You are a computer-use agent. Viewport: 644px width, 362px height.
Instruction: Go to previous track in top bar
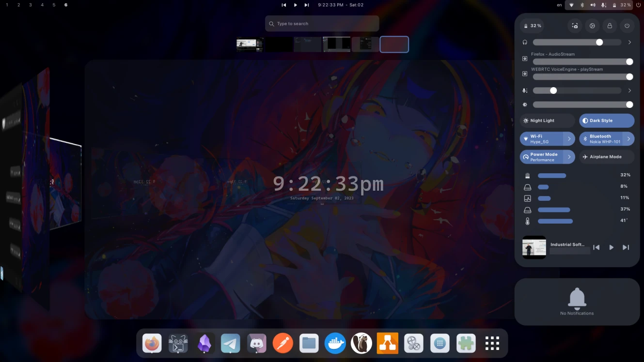(284, 5)
